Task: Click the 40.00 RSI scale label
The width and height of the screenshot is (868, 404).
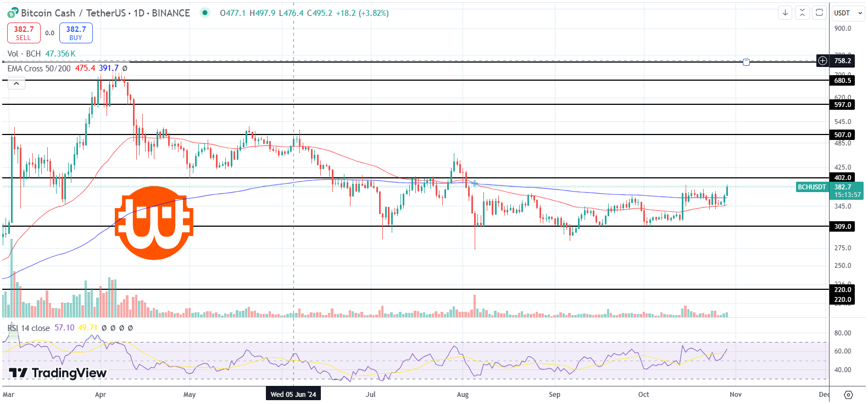Action: click(843, 370)
